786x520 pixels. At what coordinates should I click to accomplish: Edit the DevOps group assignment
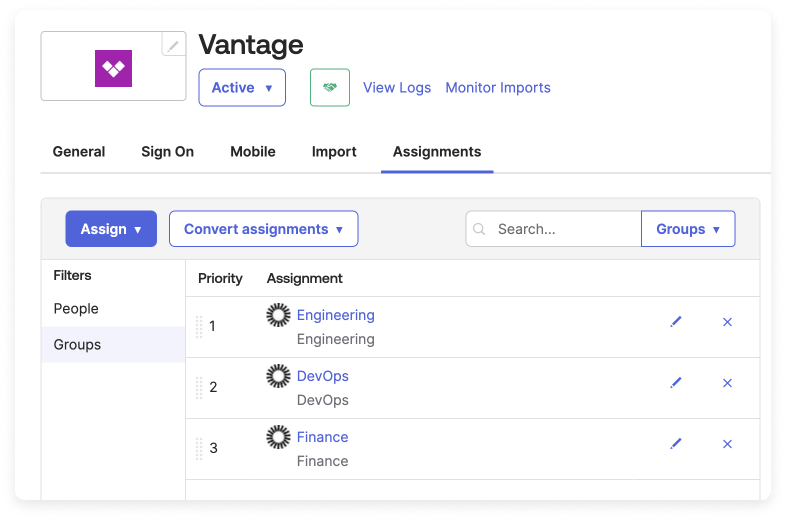coord(676,383)
